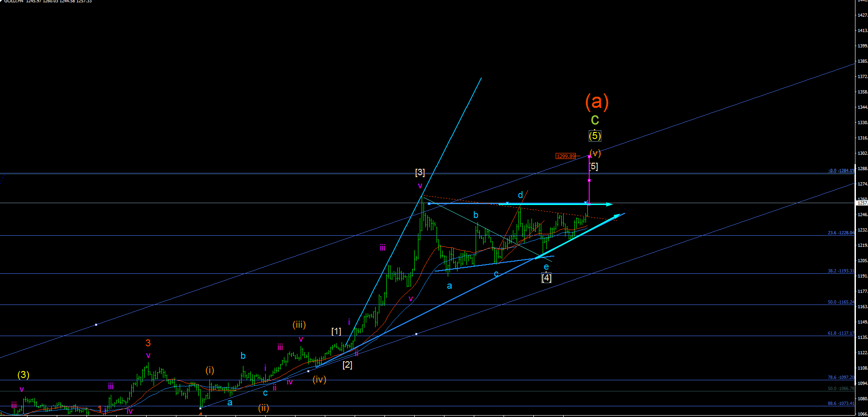Click the orange (iv) wave label
Viewport: 868px width, 417px height.
tap(319, 379)
